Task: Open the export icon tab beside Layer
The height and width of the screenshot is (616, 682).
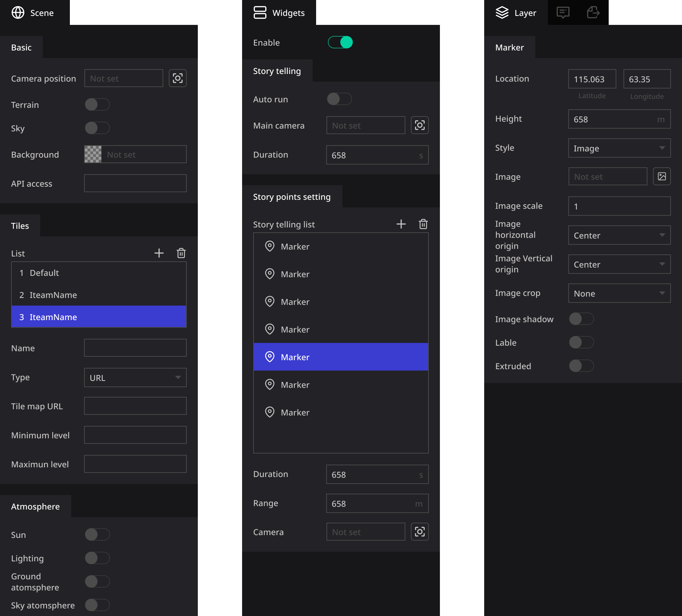Action: tap(593, 13)
